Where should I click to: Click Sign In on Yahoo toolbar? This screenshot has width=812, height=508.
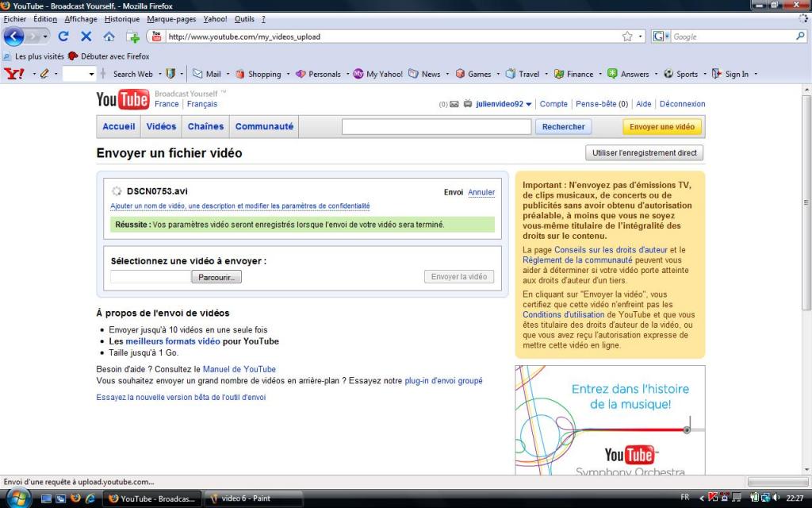730,74
